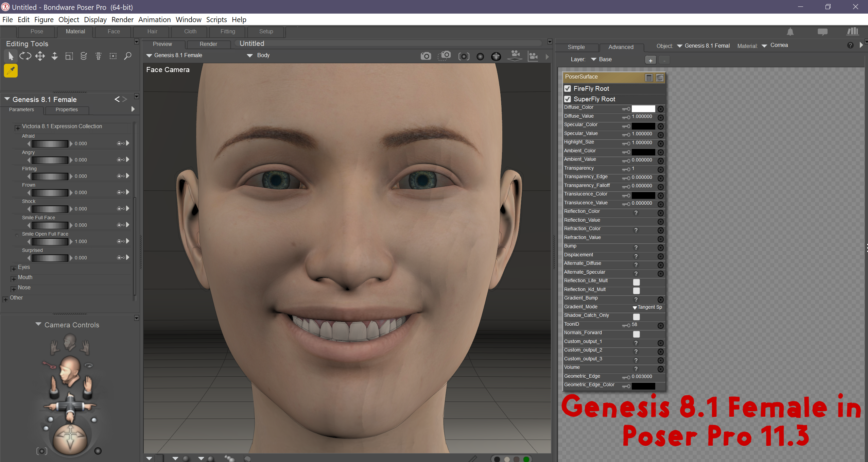
Task: Enable the Normals_Forward checkbox
Action: tap(636, 334)
